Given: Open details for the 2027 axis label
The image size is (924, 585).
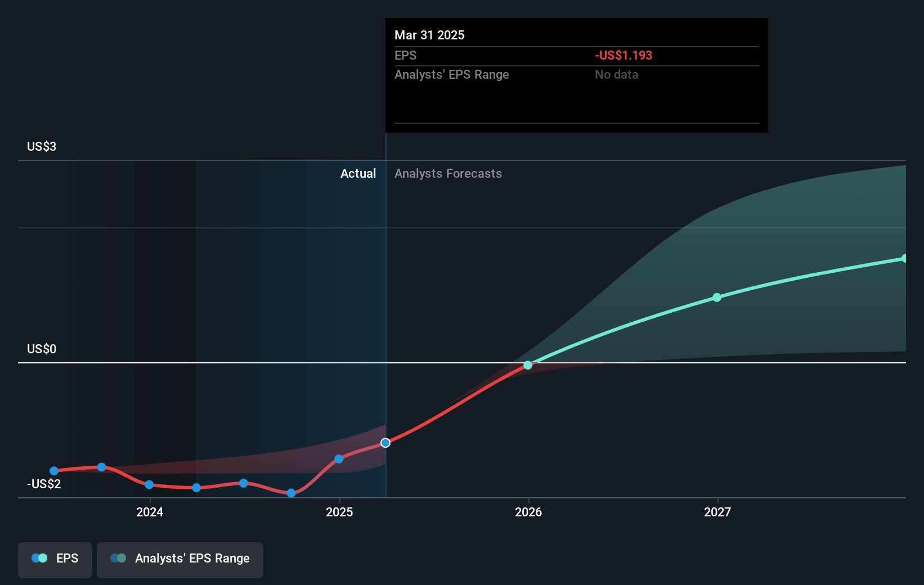Looking at the screenshot, I should tap(716, 512).
